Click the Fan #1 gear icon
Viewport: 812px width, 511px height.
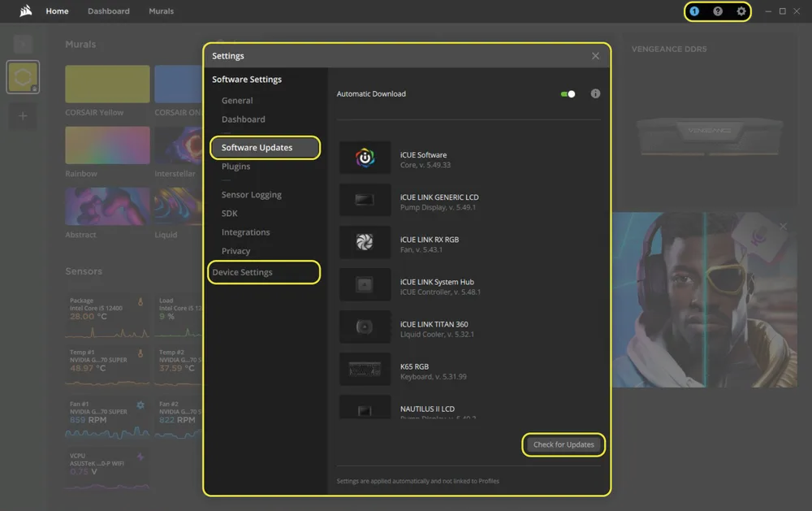(140, 405)
